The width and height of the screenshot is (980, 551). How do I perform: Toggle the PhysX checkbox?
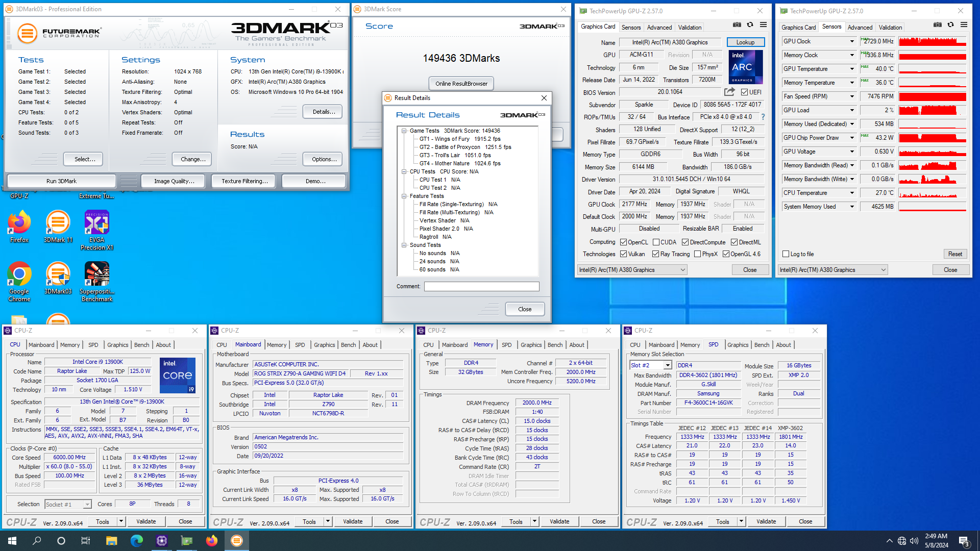697,254
